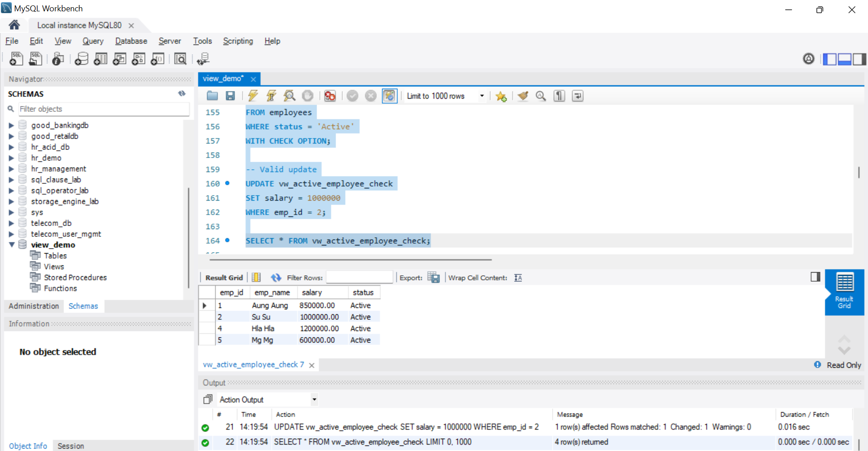
Task: Create new function icon in main toolbar
Action: [157, 59]
